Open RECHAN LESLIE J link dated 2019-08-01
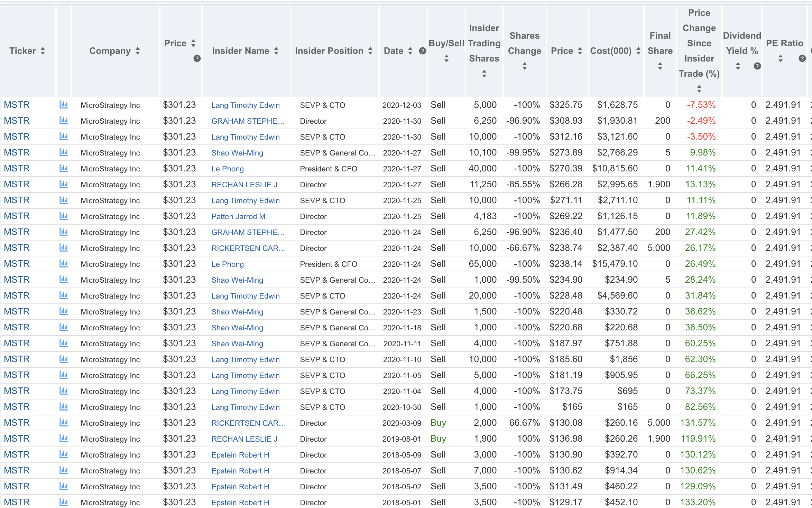 (x=244, y=439)
